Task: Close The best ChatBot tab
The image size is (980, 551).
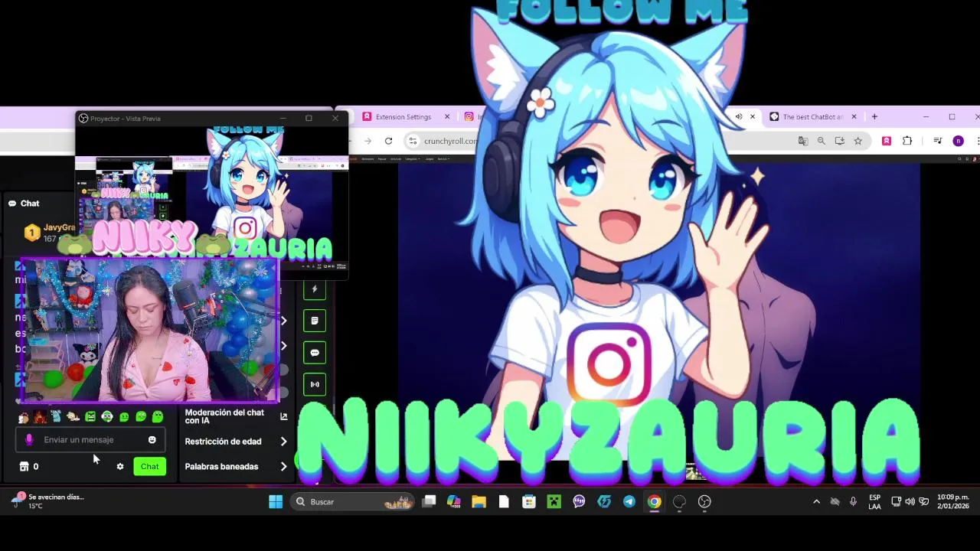Action: click(x=854, y=117)
